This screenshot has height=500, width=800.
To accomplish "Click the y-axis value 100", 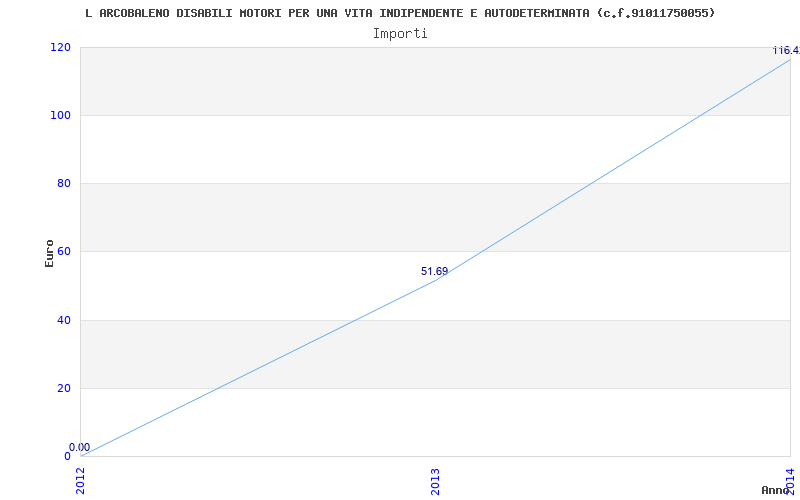I will 60,115.
